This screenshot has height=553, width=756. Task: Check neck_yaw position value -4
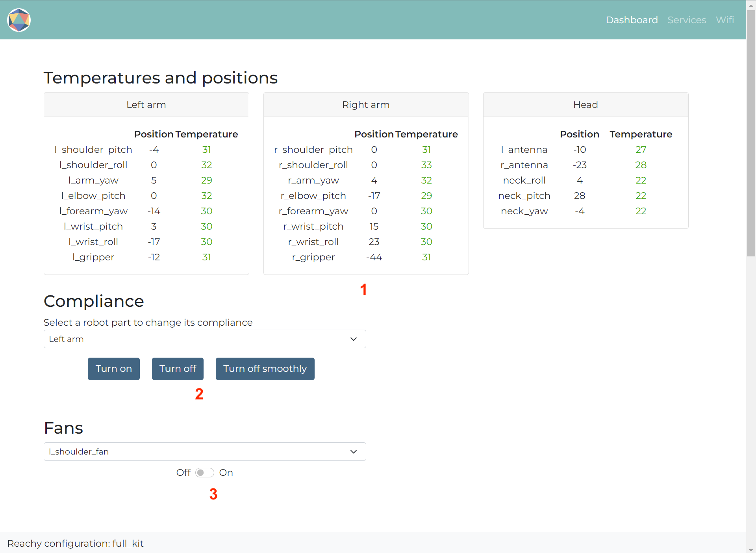point(579,211)
